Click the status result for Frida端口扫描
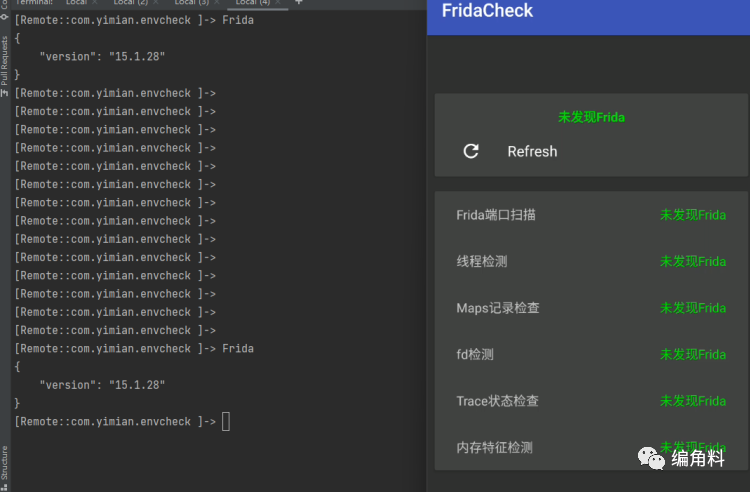The image size is (750, 492). pyautogui.click(x=693, y=215)
